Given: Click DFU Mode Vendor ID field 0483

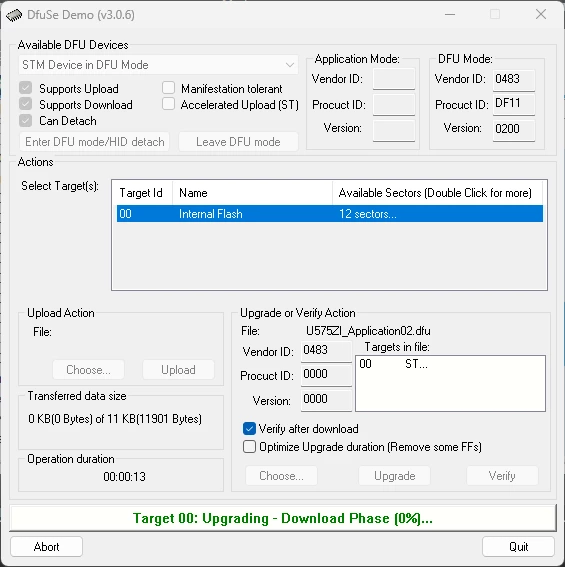Looking at the screenshot, I should pos(514,80).
